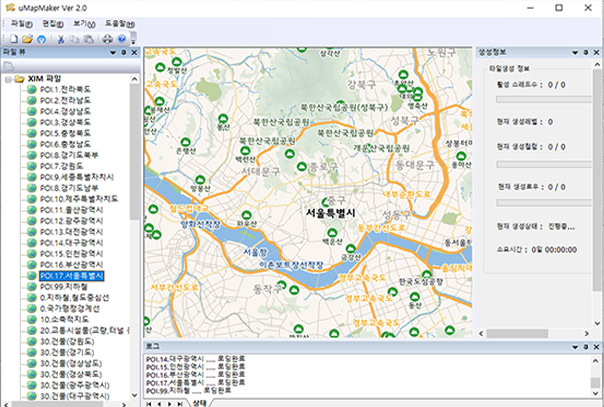Click the 현재 생성칼럼 progress bar
Screen dimensions: 604x407
point(544,164)
